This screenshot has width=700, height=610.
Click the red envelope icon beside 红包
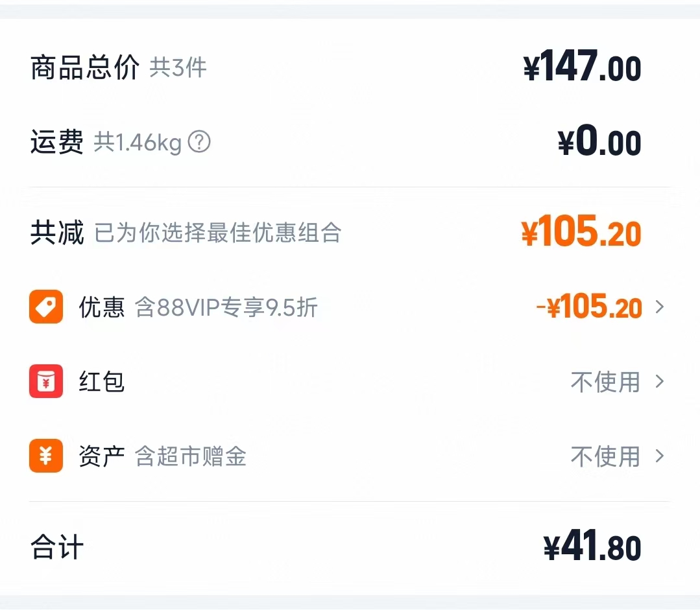coord(45,382)
